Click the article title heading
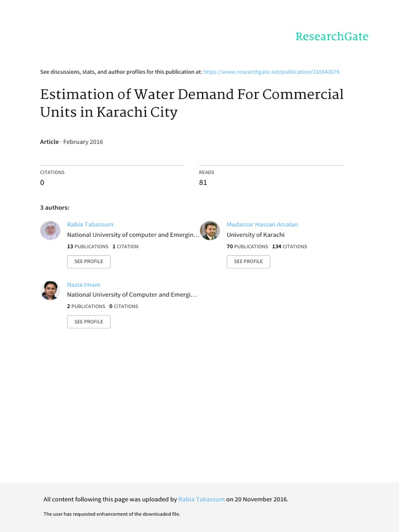The width and height of the screenshot is (399, 532). click(192, 103)
